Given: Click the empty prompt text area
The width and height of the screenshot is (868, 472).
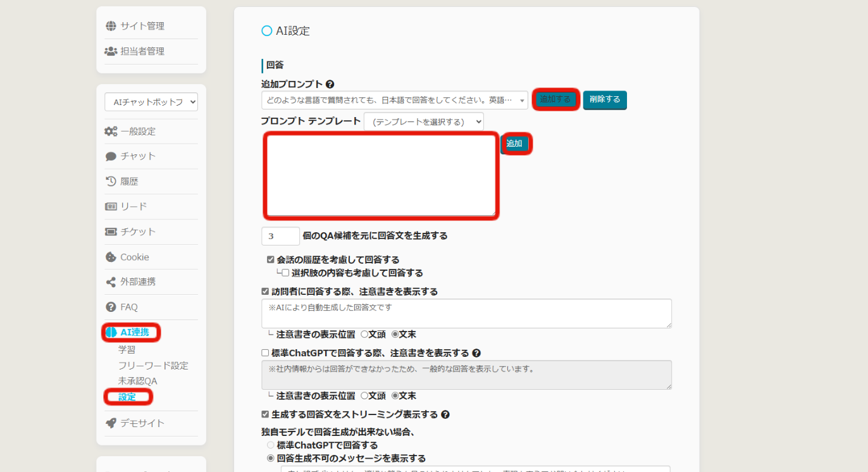Looking at the screenshot, I should click(381, 176).
